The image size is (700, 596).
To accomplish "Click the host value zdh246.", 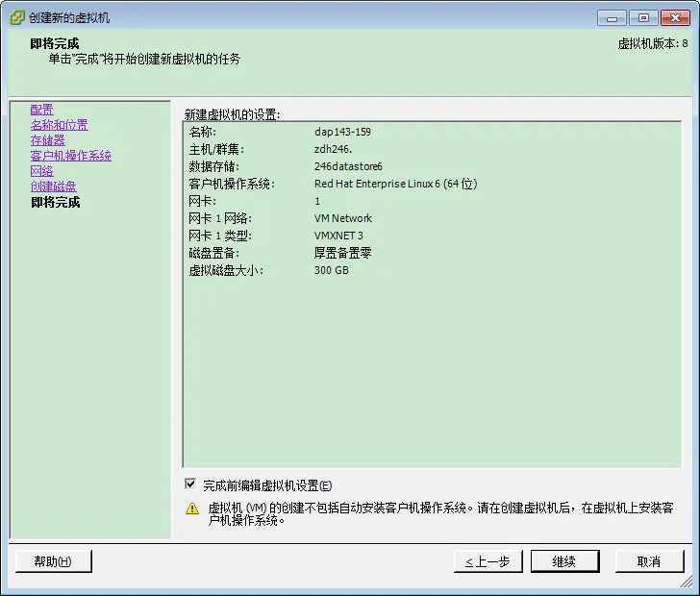I will click(x=333, y=149).
